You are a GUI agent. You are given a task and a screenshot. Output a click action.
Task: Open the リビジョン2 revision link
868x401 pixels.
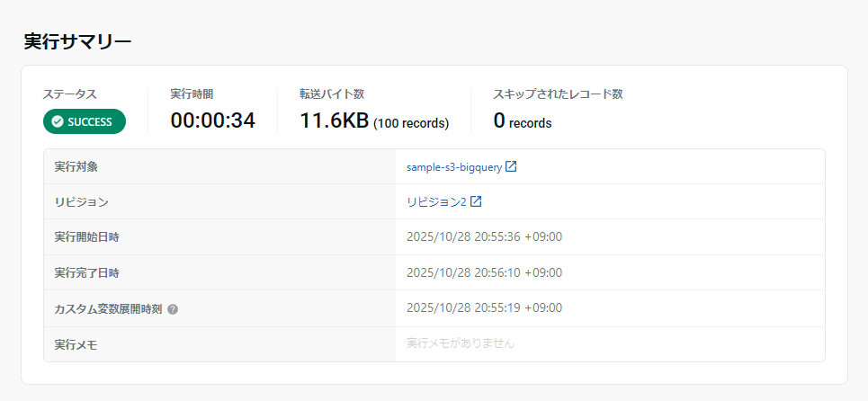pos(436,201)
